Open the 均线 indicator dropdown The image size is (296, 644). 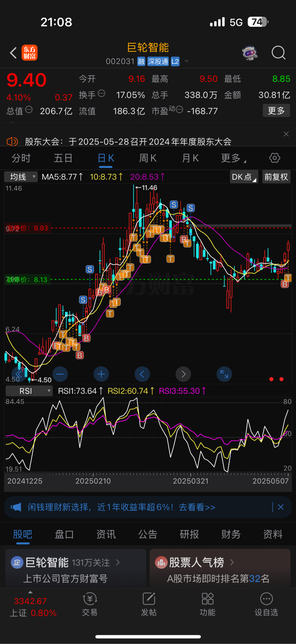pyautogui.click(x=21, y=177)
